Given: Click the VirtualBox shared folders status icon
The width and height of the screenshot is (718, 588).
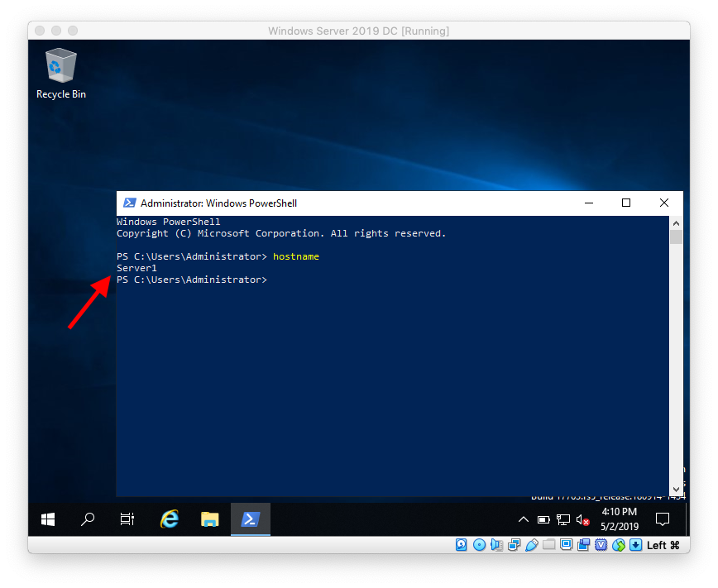Looking at the screenshot, I should tap(550, 545).
